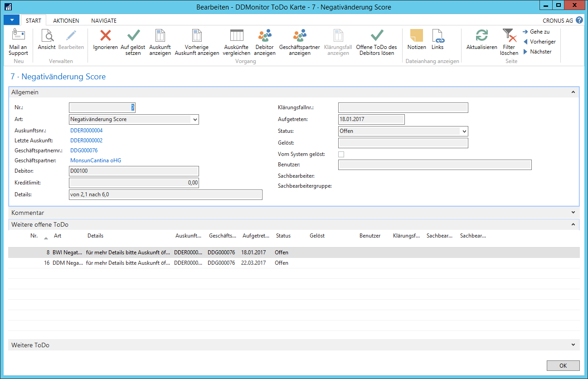Switch to NAVIGATE ribbon tab
Viewport: 588px width, 379px height.
coord(104,21)
